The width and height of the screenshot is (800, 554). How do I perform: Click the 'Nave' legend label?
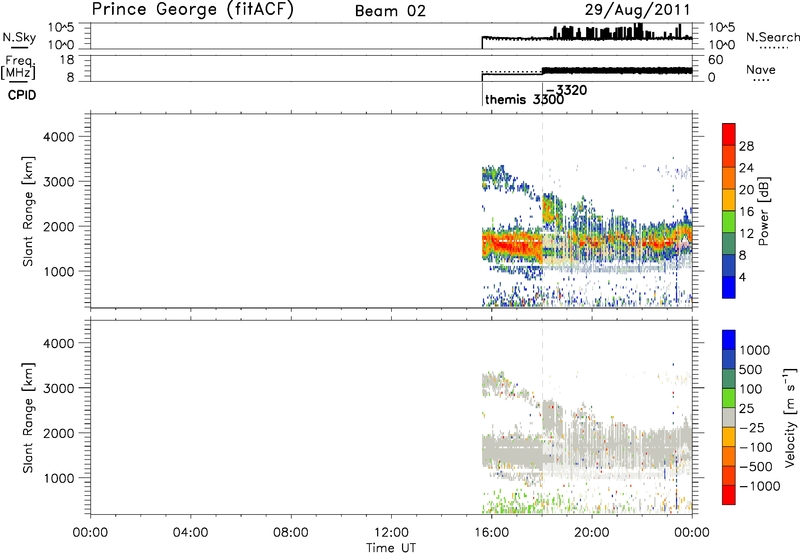click(761, 69)
